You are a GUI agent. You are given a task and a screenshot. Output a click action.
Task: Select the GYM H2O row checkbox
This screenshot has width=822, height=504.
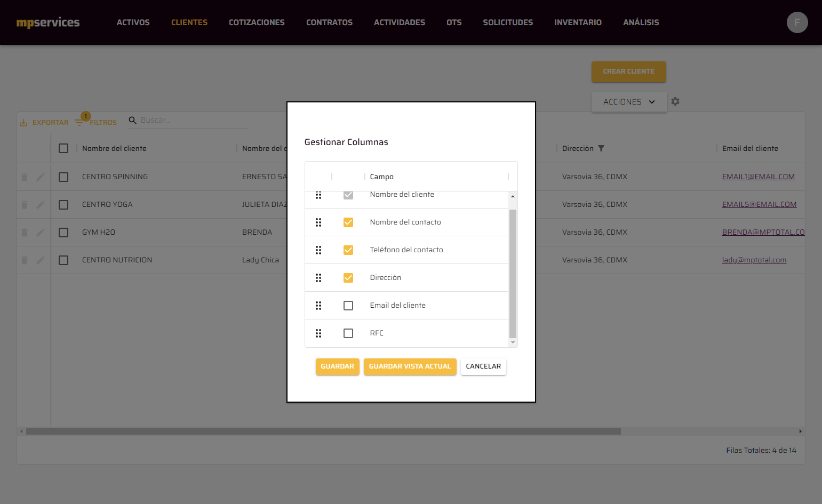tap(63, 233)
